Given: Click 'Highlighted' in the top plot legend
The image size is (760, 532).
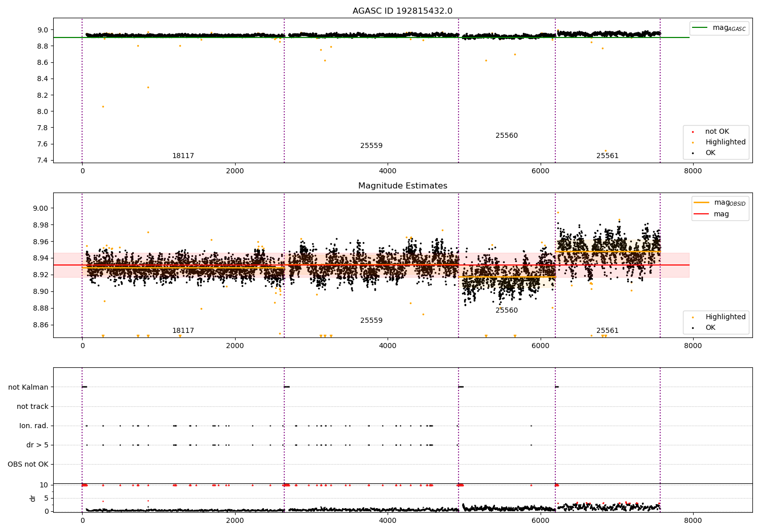Looking at the screenshot, I should [x=725, y=142].
